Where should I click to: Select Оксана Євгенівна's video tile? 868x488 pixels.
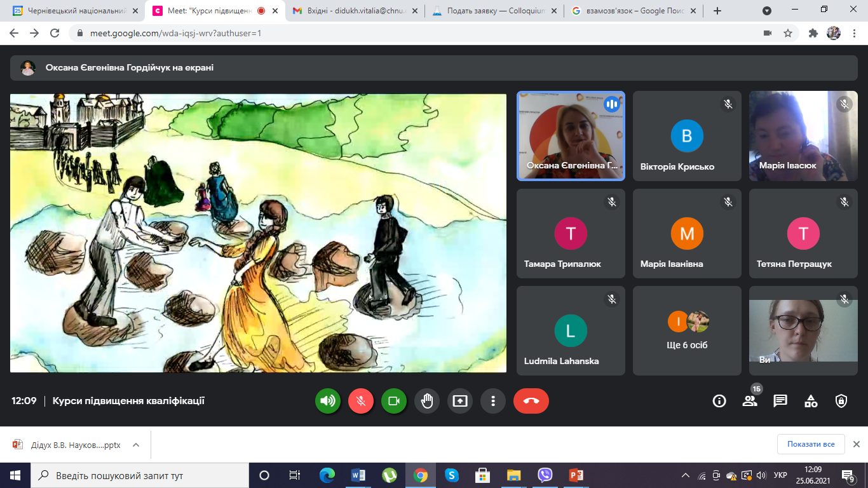pyautogui.click(x=571, y=136)
